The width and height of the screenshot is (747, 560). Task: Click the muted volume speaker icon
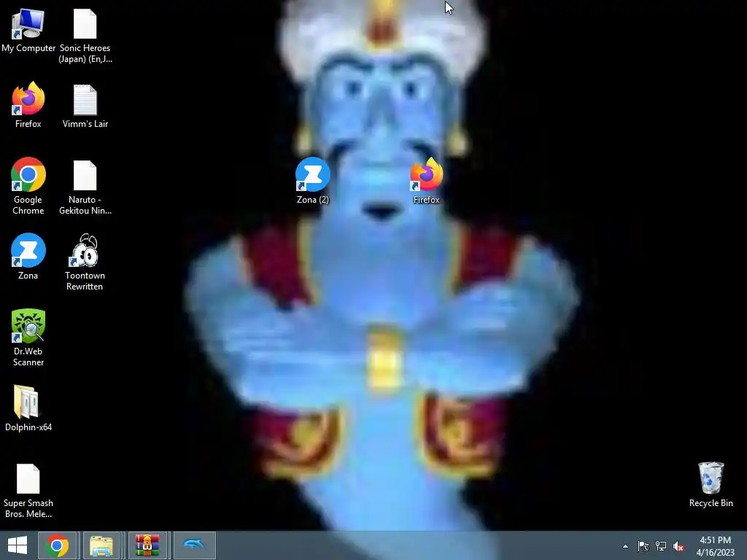(x=678, y=546)
